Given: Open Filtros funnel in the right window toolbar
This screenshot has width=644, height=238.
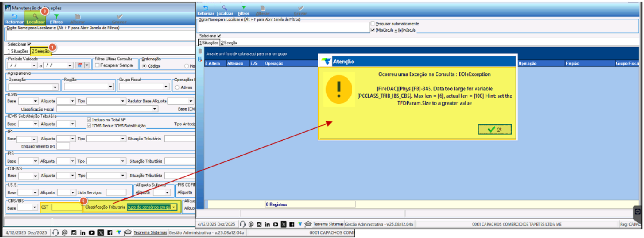Looking at the screenshot, I should (x=243, y=8).
